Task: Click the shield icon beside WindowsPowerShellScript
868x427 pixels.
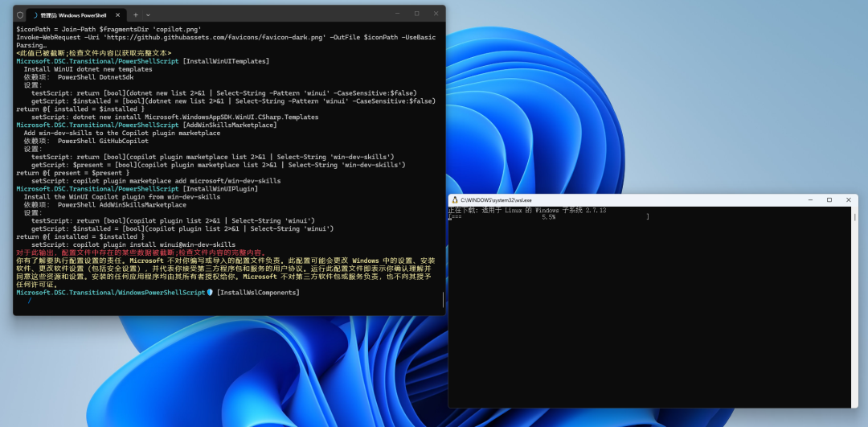Action: tap(210, 293)
